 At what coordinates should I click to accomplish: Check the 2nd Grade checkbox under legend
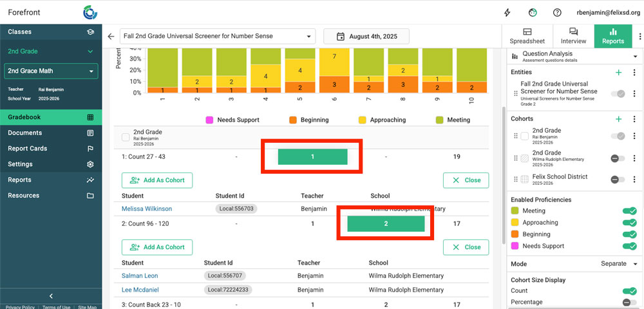point(126,136)
